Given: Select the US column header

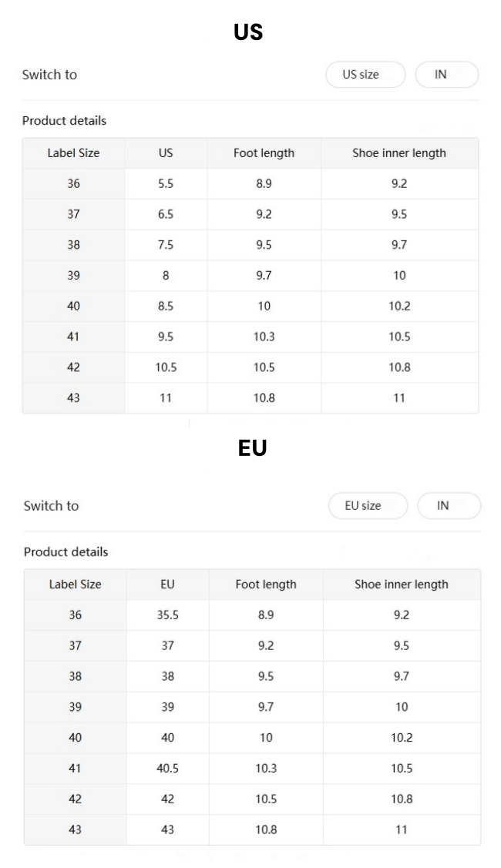Looking at the screenshot, I should [x=166, y=153].
